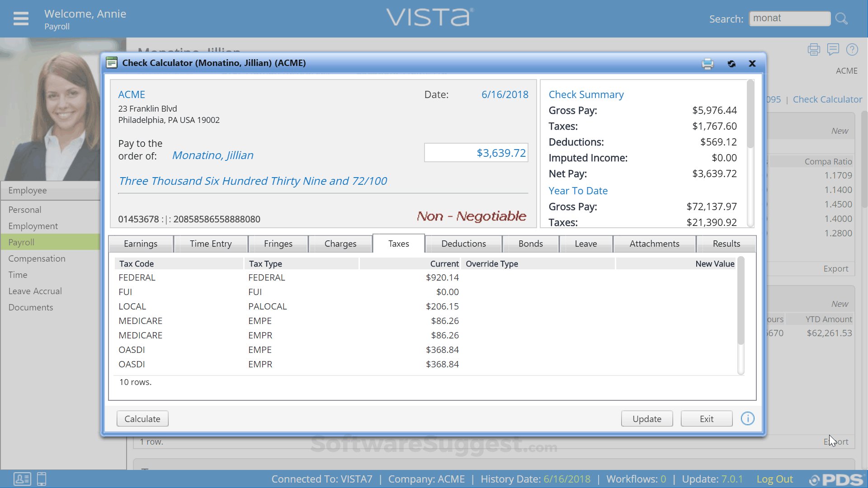
Task: Open Leave Accrual from the sidebar
Action: [35, 291]
